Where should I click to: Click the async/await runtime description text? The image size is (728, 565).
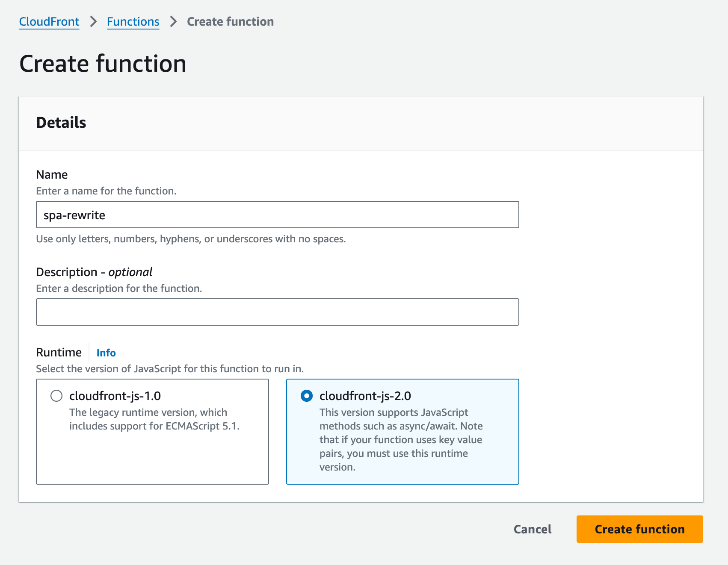[401, 439]
